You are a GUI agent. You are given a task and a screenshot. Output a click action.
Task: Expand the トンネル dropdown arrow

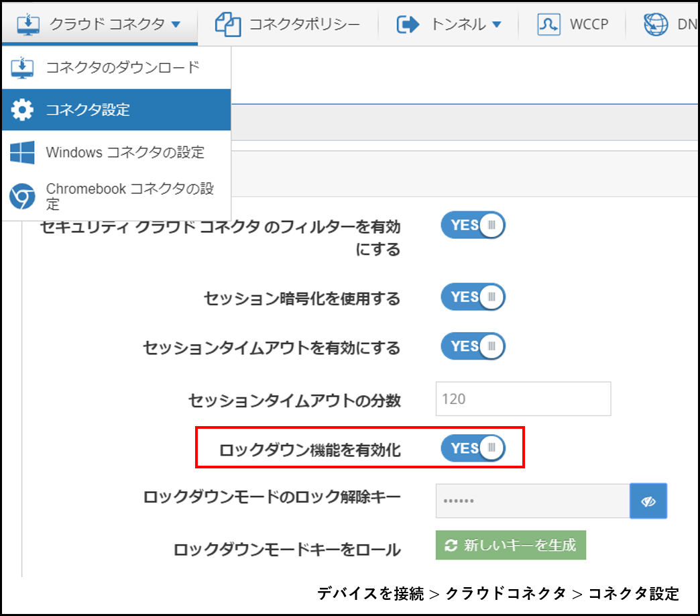497,25
